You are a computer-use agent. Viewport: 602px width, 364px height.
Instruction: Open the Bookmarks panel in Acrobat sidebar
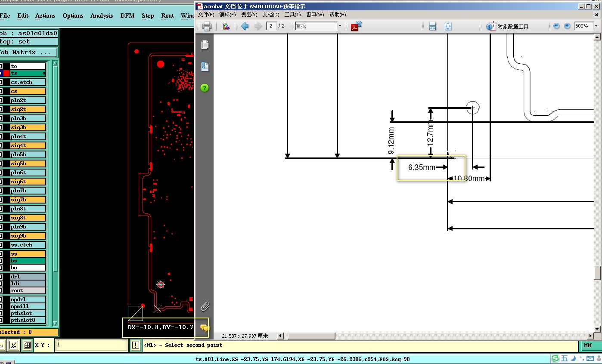(205, 66)
